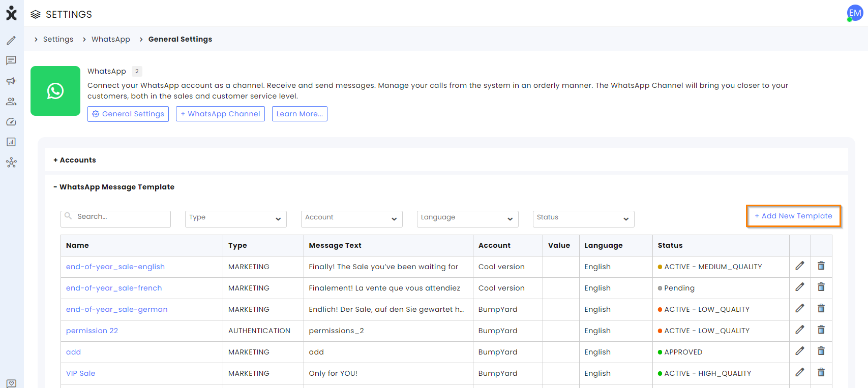Click + Add New Template button

tap(793, 216)
